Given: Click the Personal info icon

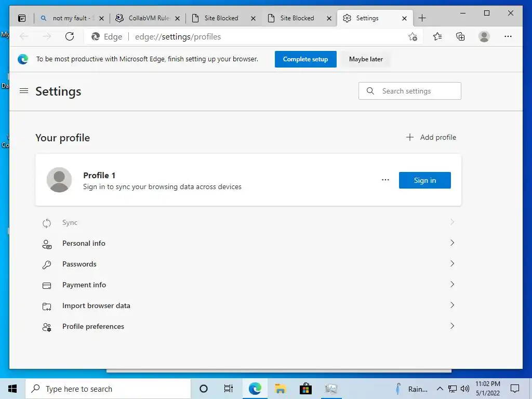Looking at the screenshot, I should (x=47, y=244).
